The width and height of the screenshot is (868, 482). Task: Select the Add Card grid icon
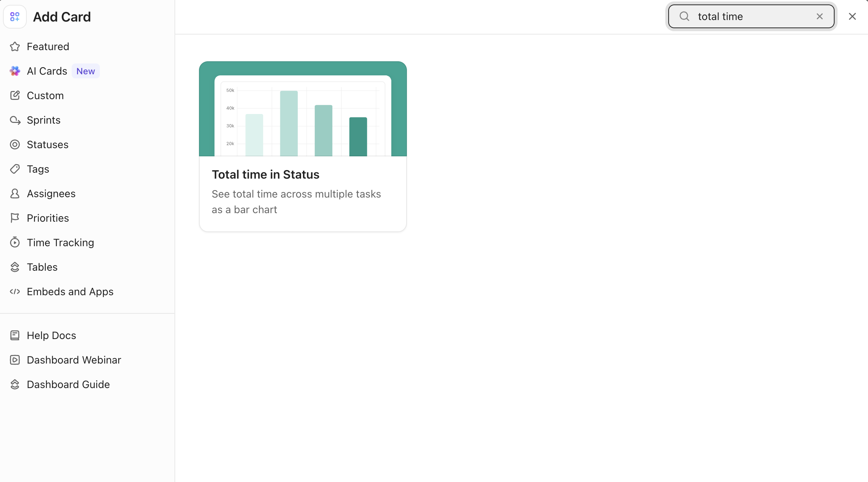click(15, 16)
